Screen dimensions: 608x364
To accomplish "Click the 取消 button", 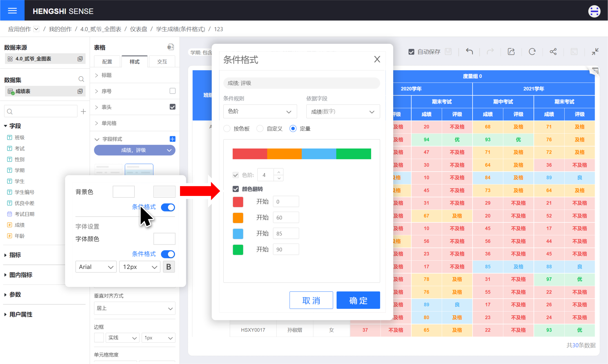I will tap(311, 300).
